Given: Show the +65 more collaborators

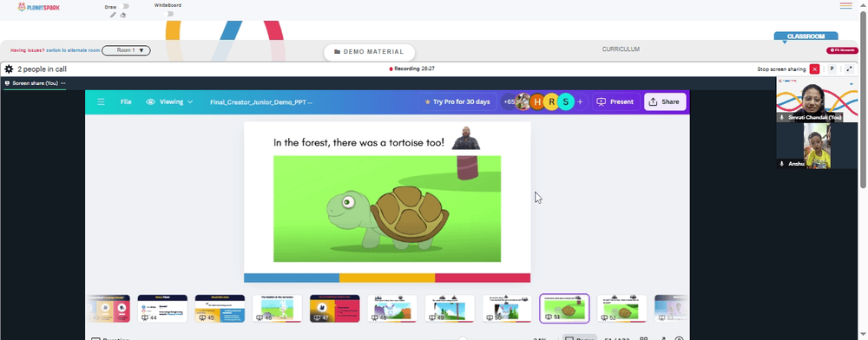Looking at the screenshot, I should click(509, 101).
